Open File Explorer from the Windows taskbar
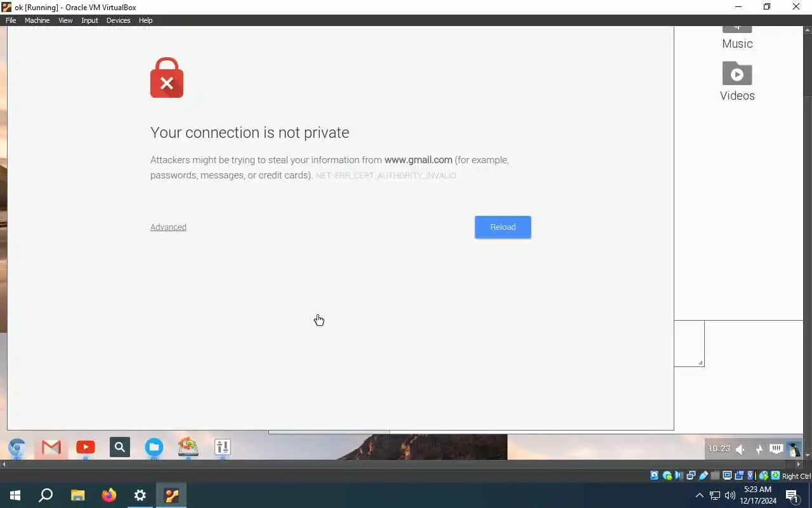This screenshot has height=508, width=812. click(77, 495)
